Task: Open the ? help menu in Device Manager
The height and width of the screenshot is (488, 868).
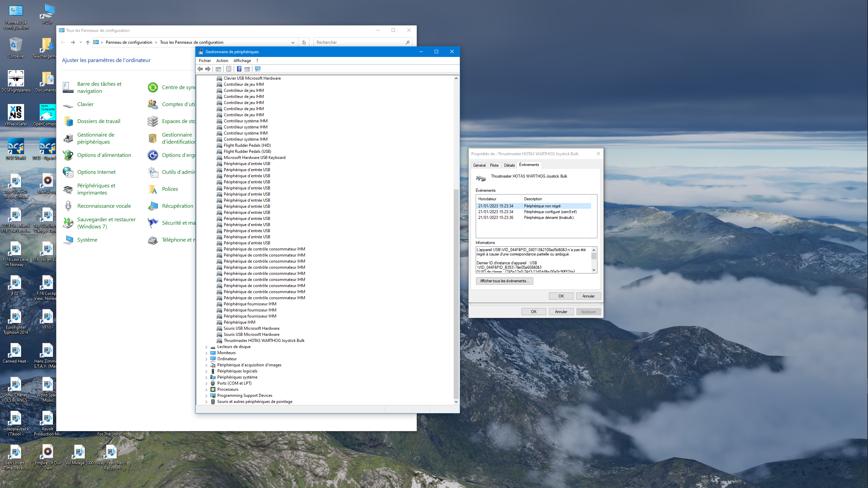Action: 257,61
